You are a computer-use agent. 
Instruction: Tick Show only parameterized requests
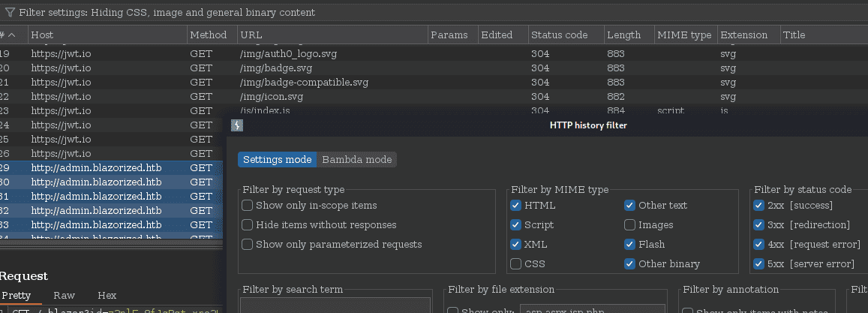pos(248,244)
